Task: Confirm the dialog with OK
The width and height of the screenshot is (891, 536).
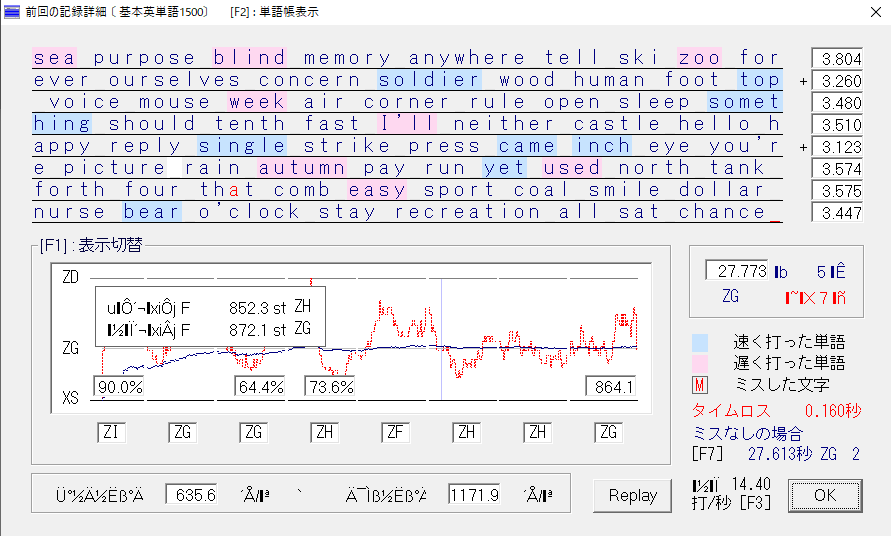Action: [x=825, y=496]
